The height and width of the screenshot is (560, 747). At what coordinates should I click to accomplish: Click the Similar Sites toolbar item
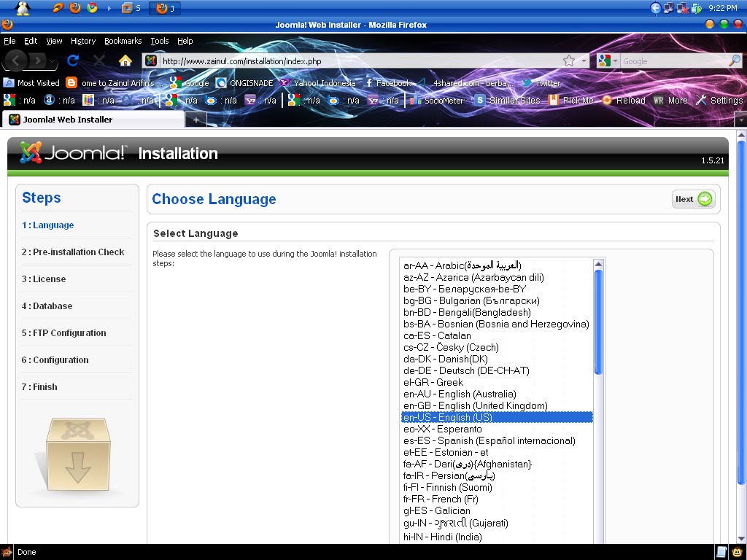(x=508, y=101)
